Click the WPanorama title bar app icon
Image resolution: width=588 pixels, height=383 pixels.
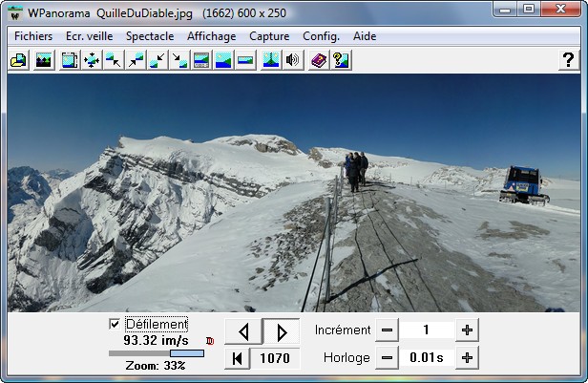tap(15, 13)
